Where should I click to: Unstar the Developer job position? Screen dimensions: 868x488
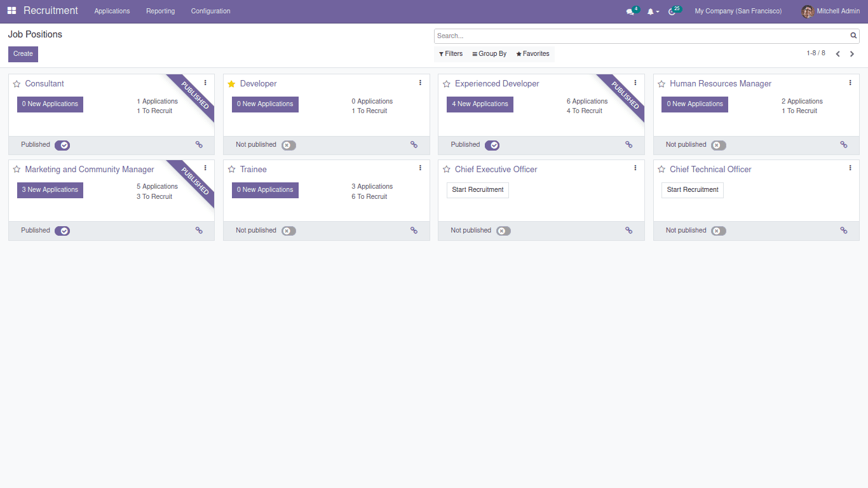coord(231,84)
